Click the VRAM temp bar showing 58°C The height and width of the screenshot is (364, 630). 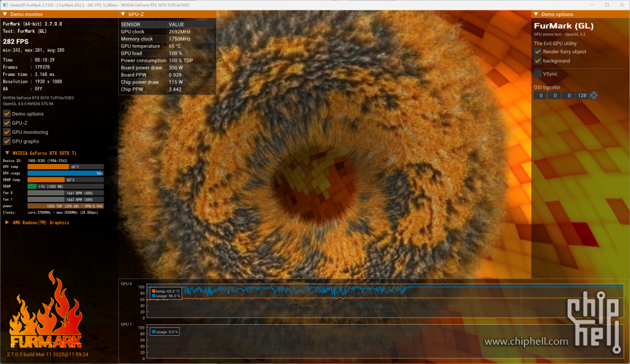[66, 180]
